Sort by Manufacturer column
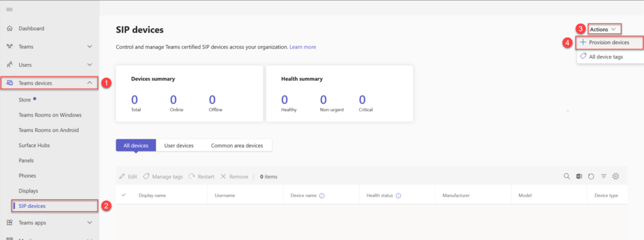The height and width of the screenshot is (240, 644). 456,195
